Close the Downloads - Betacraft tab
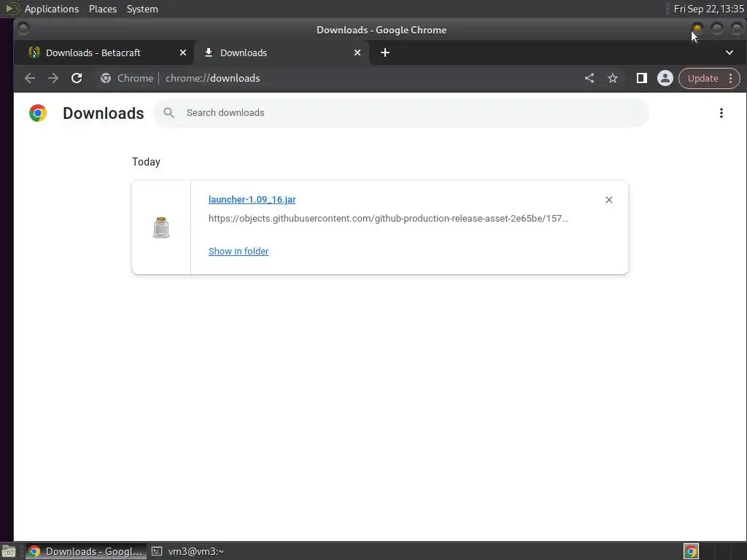The image size is (747, 560). (x=183, y=52)
